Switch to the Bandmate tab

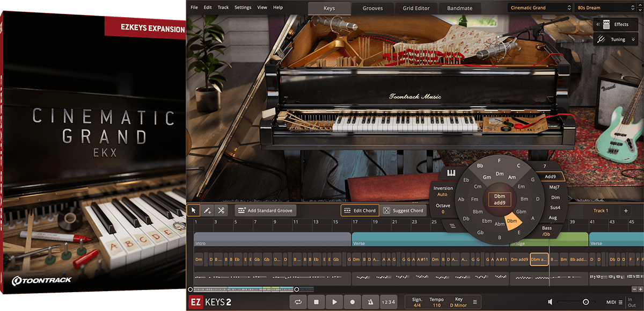[459, 8]
